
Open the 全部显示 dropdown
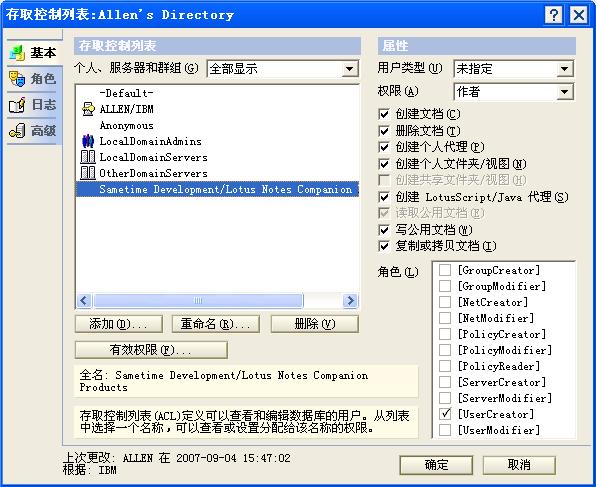tap(349, 69)
